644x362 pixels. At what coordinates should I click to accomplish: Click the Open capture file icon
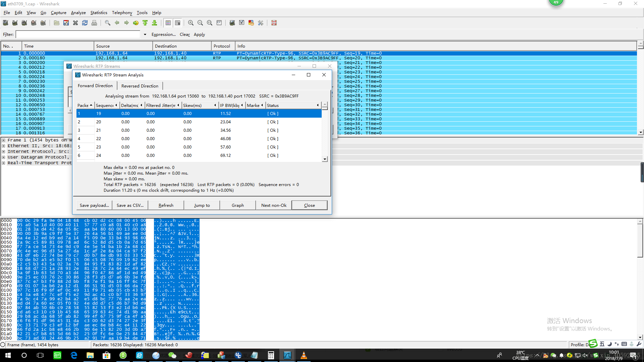[x=57, y=23]
